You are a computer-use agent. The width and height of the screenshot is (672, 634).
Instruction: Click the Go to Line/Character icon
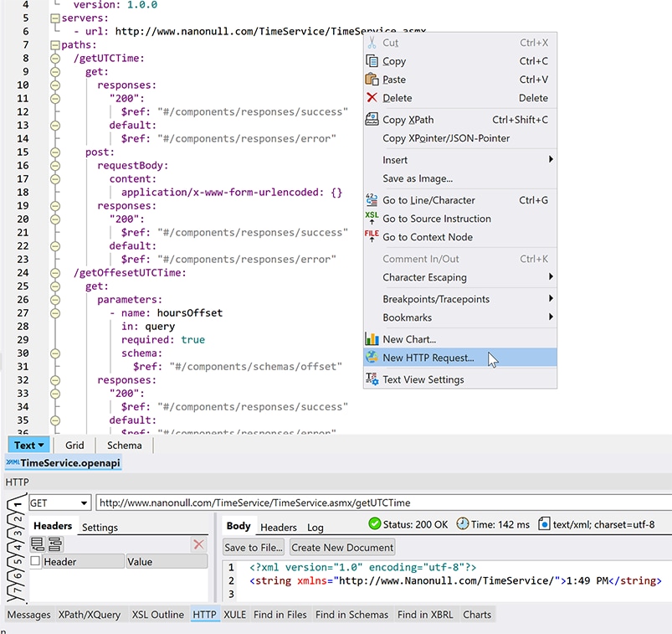pyautogui.click(x=372, y=200)
